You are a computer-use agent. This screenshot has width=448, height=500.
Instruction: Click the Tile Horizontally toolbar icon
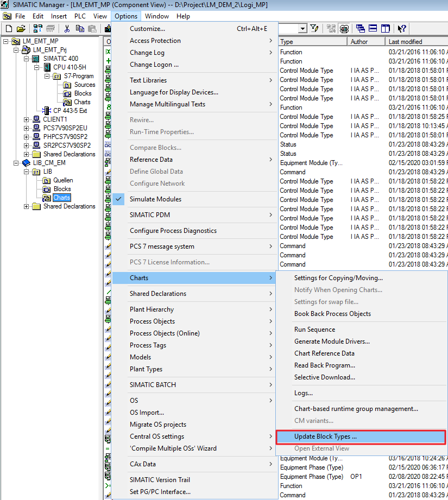(x=373, y=28)
